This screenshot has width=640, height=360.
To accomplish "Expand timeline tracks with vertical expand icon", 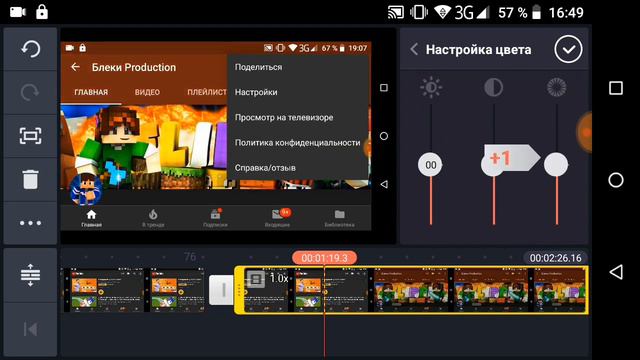I will coord(31,275).
